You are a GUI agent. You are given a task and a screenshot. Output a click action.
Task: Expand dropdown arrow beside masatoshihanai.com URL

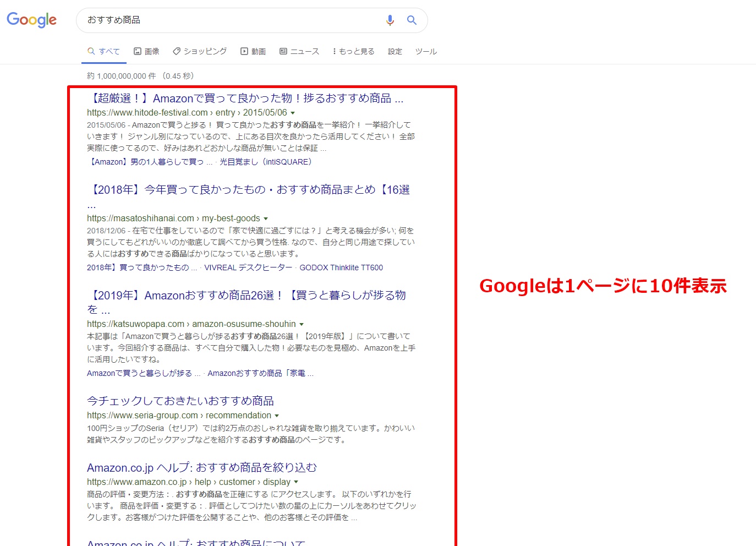pyautogui.click(x=266, y=219)
